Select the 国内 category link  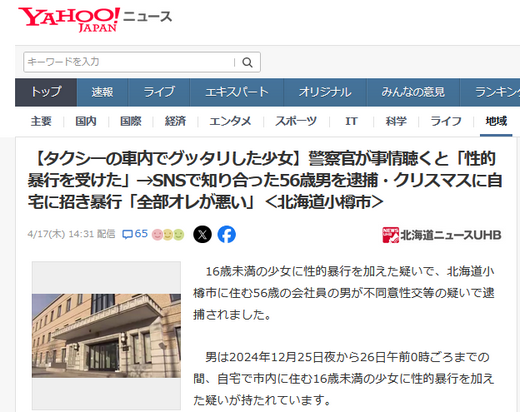click(x=86, y=121)
